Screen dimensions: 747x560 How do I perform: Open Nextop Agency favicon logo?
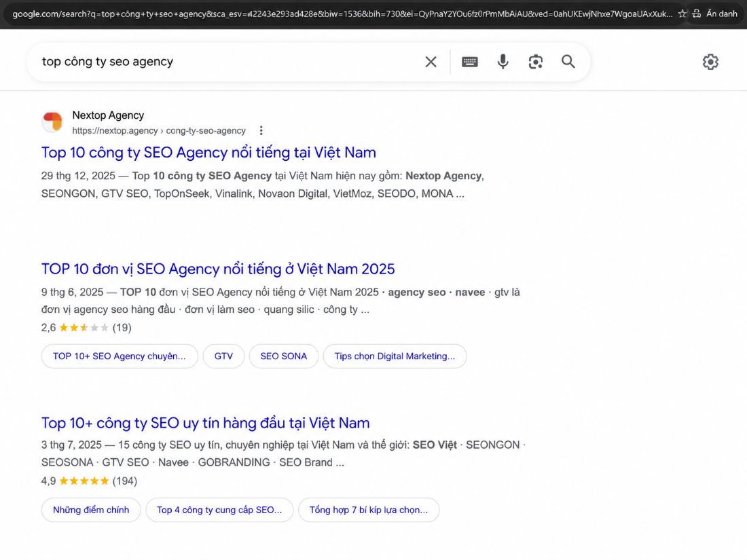pyautogui.click(x=52, y=122)
